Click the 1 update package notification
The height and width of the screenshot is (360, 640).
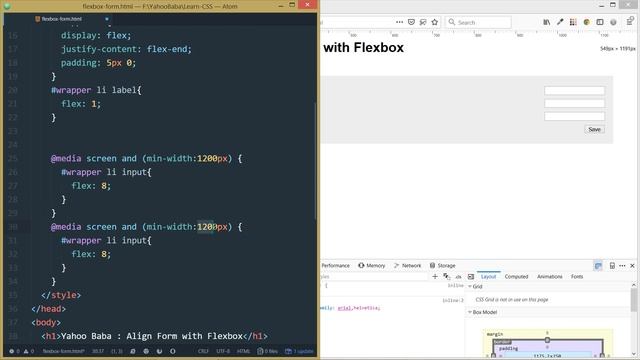(x=299, y=351)
